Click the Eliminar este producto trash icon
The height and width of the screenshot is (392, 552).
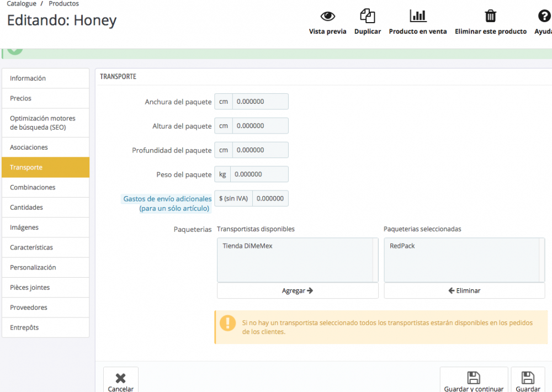click(x=490, y=16)
